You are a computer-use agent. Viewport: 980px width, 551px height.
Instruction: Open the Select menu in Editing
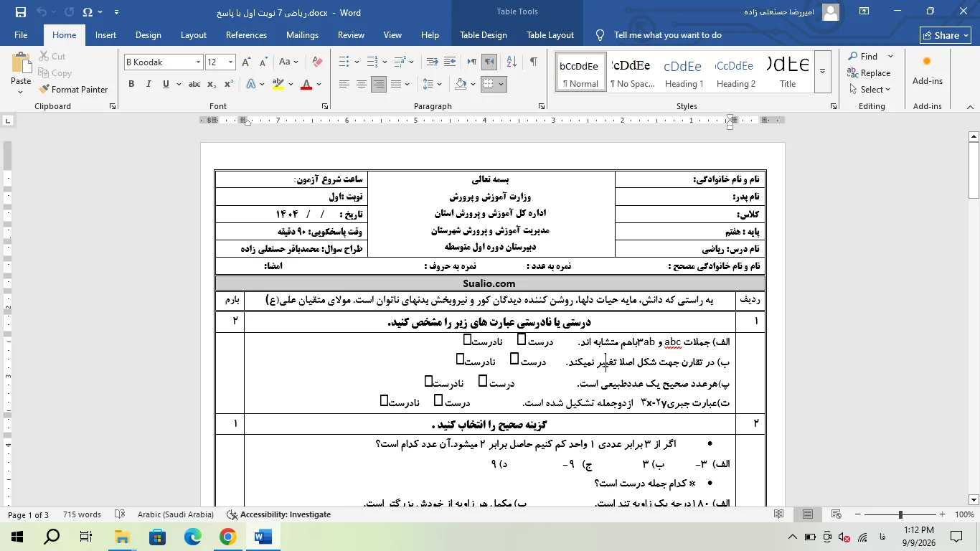tap(870, 90)
